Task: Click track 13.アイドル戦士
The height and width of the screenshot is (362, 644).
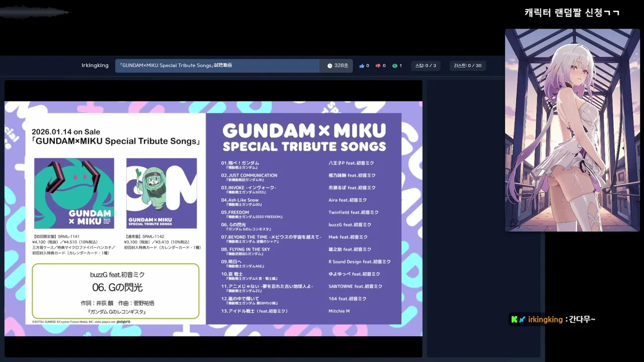Action: (x=254, y=311)
